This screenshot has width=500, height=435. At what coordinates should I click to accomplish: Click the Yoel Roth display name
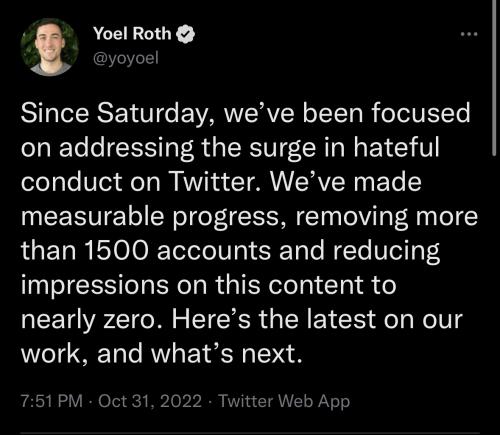tap(132, 34)
